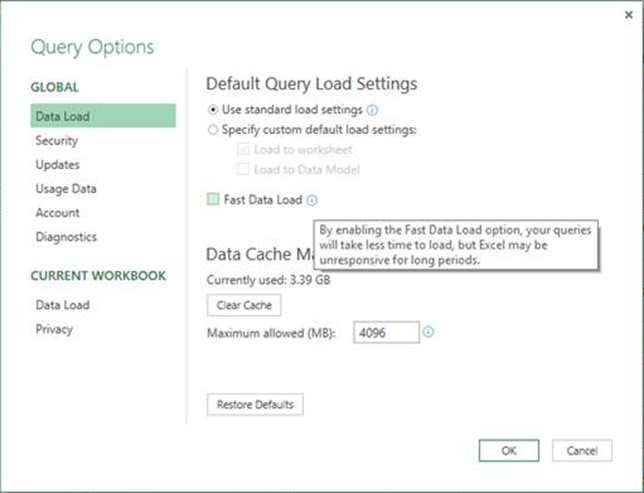Click the Maximum allowed MB input field

(385, 332)
